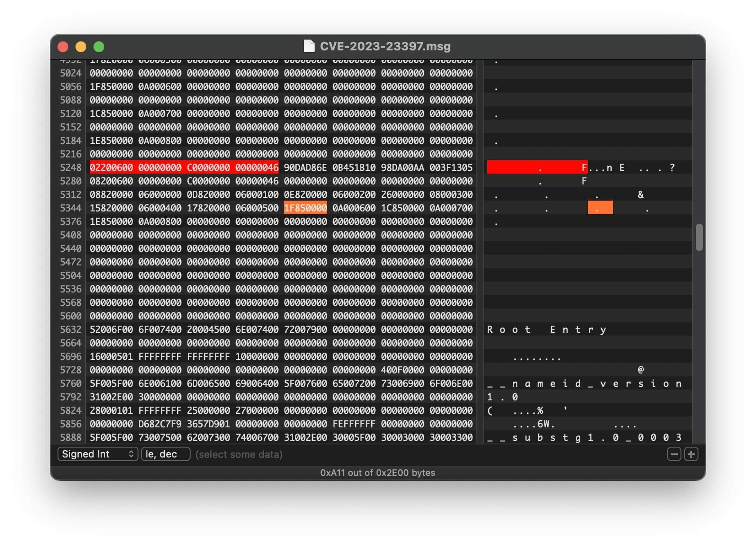
Task: Click the orange highlighted cell in the ASCII column
Action: pyautogui.click(x=600, y=207)
